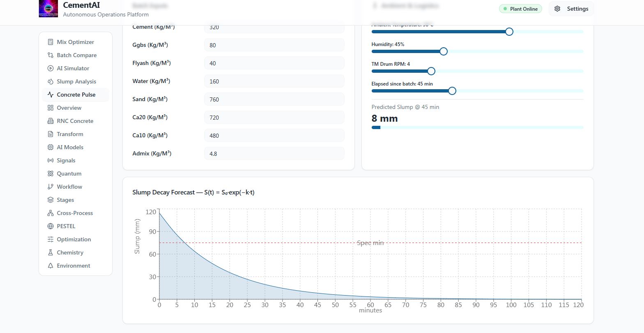
Task: Click the AI Simulator play icon
Action: 51,68
